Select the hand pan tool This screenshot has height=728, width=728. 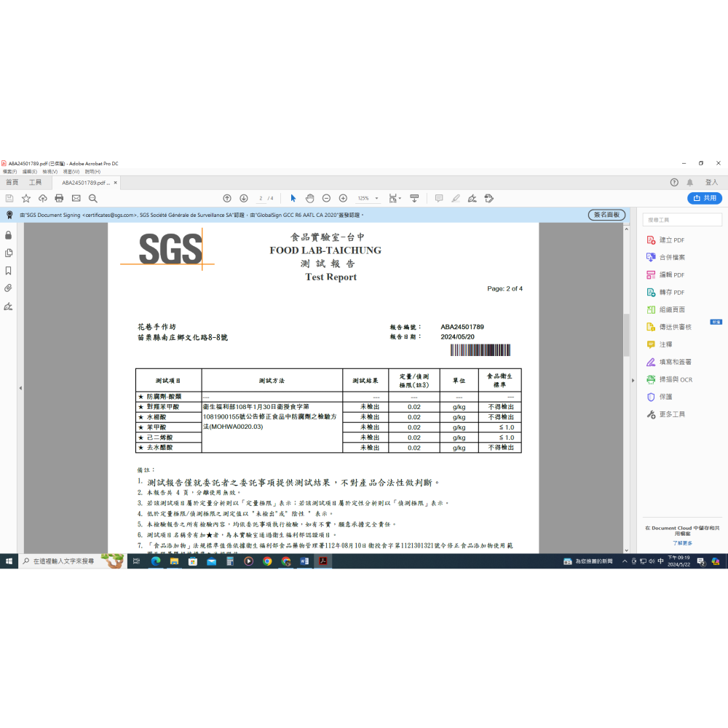pos(309,198)
